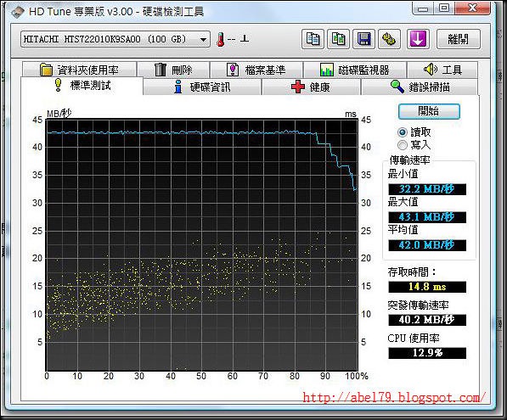The width and height of the screenshot is (507, 420).
Task: Open the 硬碟資訊 info tab
Action: point(202,87)
